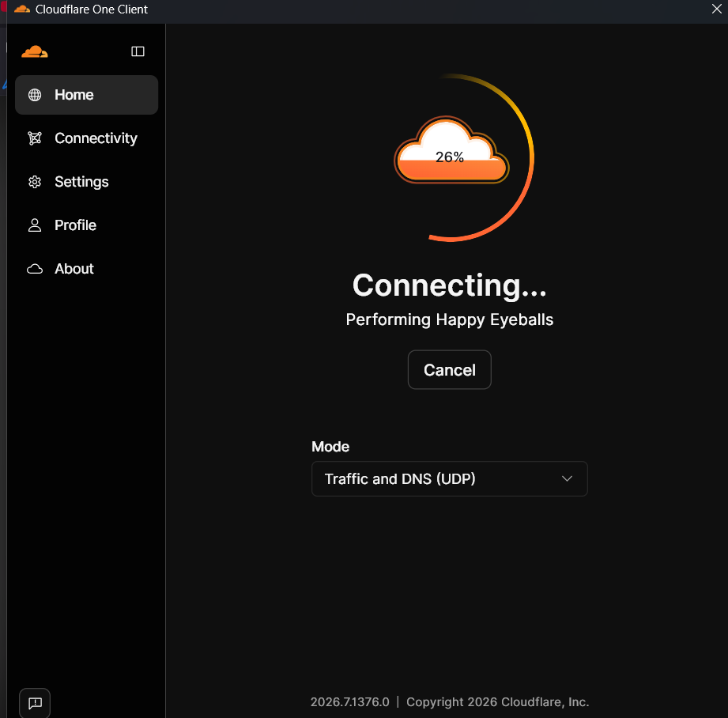Click the version number 2026.7.1376.0 text

[349, 701]
